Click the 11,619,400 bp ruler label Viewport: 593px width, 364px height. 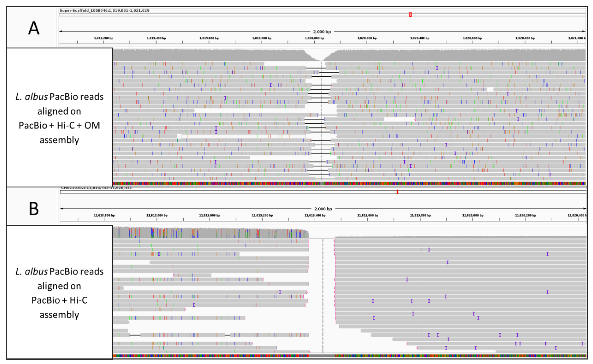315,215
